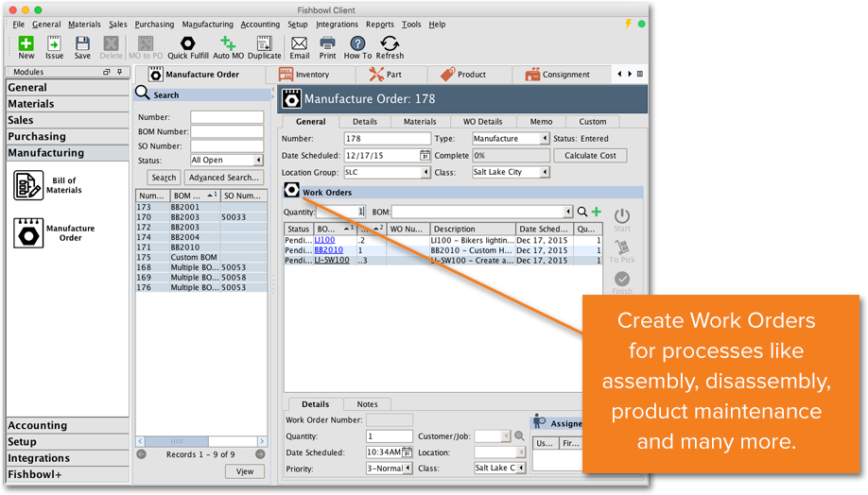Open the work order Location dropdown
The height and width of the screenshot is (495, 868).
point(521,452)
